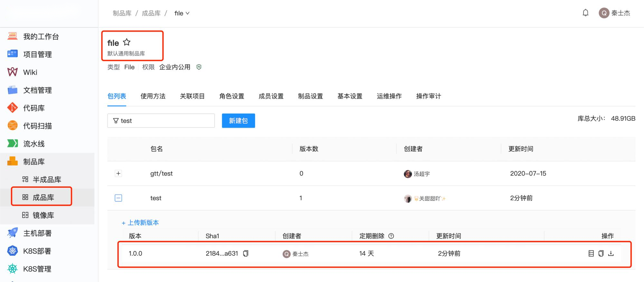The height and width of the screenshot is (282, 644).
Task: Open the 操作审计 tab
Action: [428, 96]
